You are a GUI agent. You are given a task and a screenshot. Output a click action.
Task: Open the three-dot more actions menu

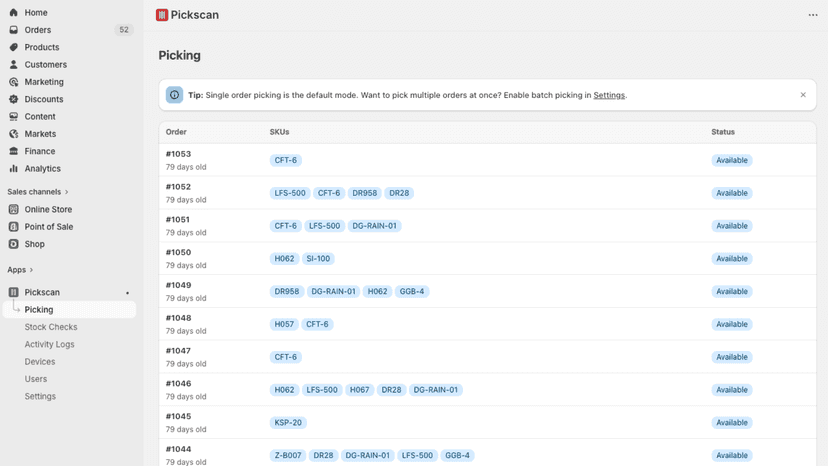[813, 15]
